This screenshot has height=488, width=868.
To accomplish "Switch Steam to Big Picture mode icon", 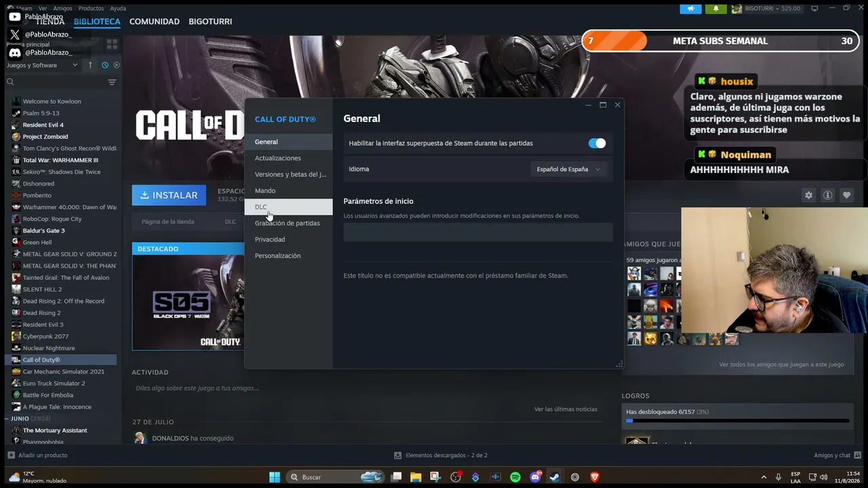I will click(x=814, y=8).
